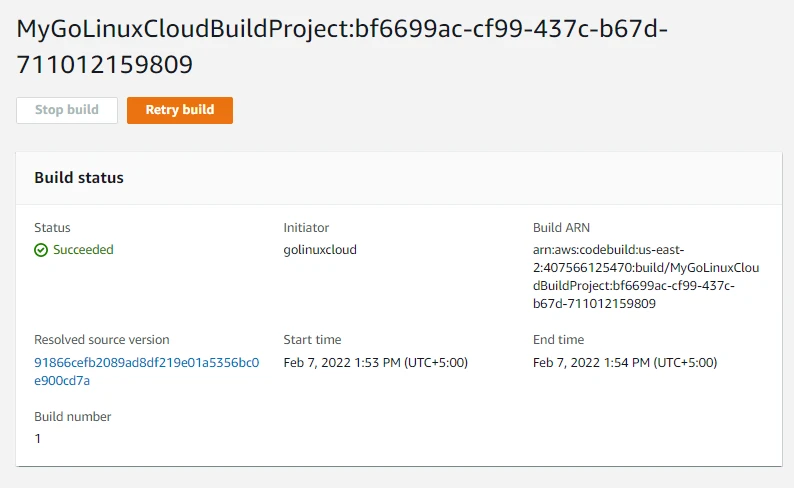The height and width of the screenshot is (488, 794).
Task: Click the Initiator field label
Action: (306, 228)
